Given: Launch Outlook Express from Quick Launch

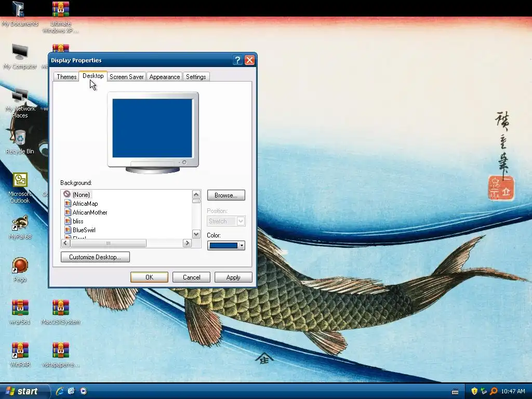Looking at the screenshot, I should [71, 391].
